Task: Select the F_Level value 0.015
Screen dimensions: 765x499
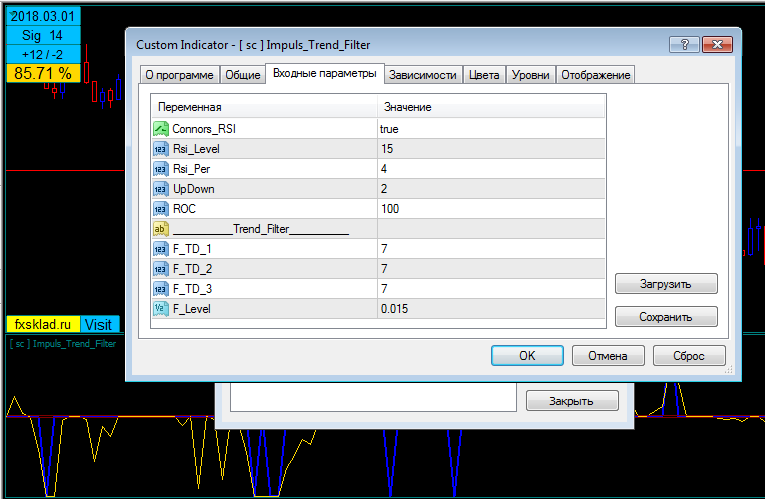Action: point(491,309)
